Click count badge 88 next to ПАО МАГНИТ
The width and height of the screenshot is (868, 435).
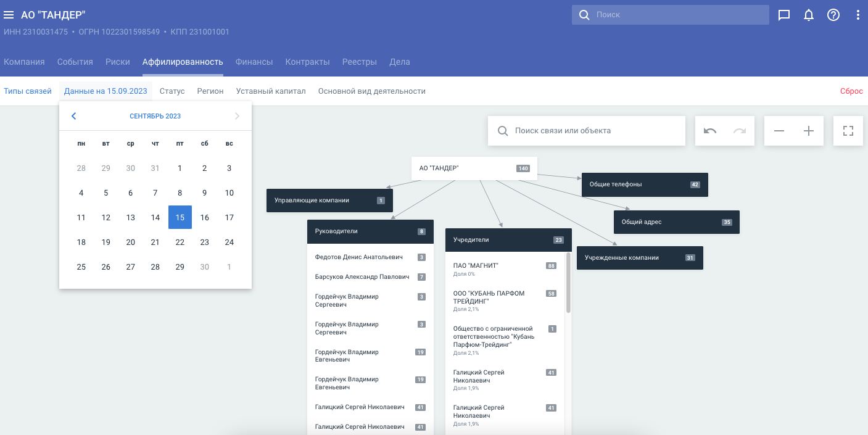(551, 266)
